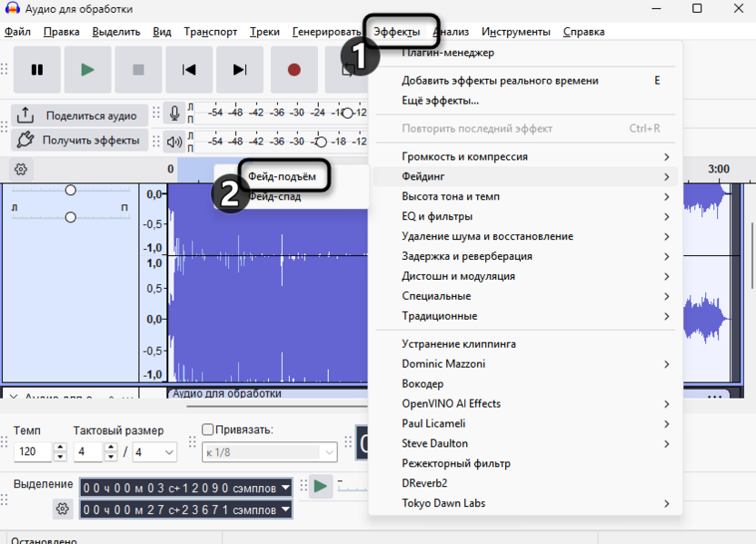This screenshot has width=756, height=544.
Task: Expand OpenVINO AI Effects submenu
Action: coord(525,404)
